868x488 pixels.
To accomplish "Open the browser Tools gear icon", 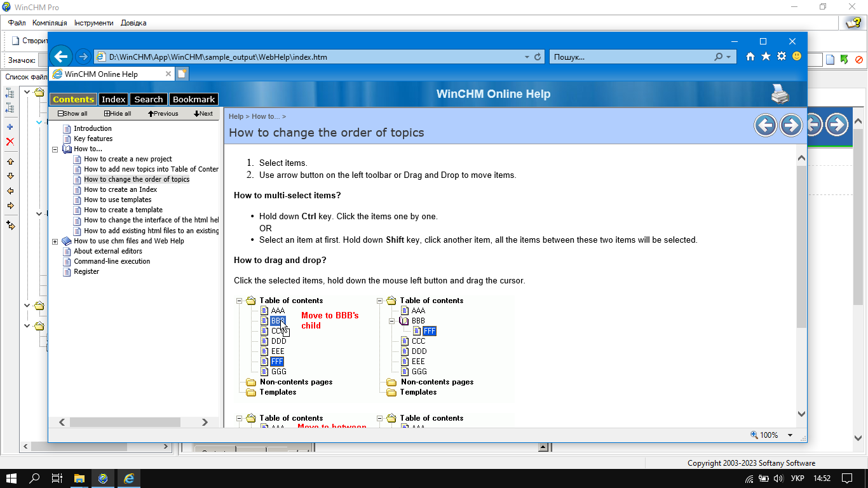I will [x=782, y=57].
